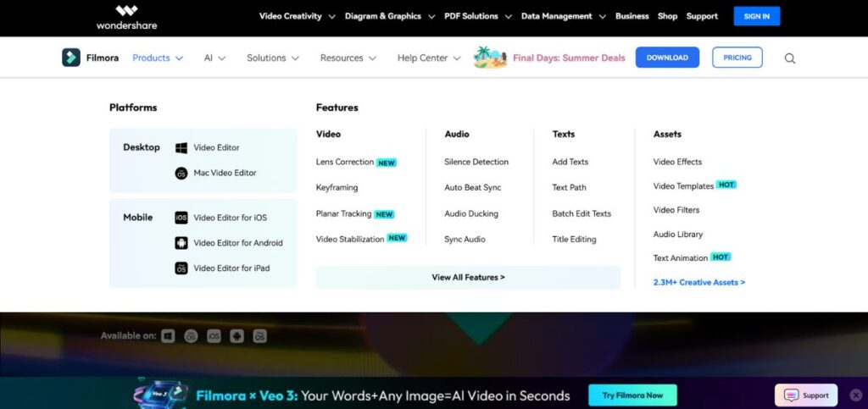Open Audio Library assets link
The height and width of the screenshot is (409, 868).
678,235
